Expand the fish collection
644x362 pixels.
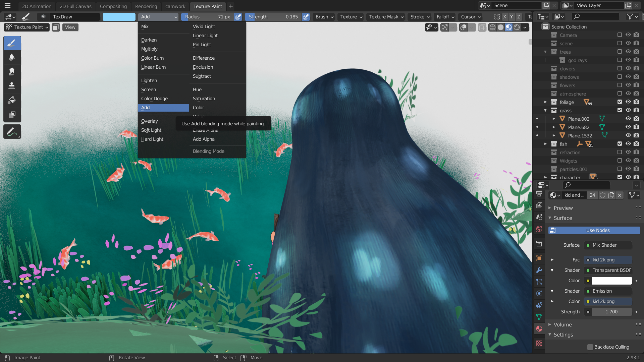tap(545, 144)
